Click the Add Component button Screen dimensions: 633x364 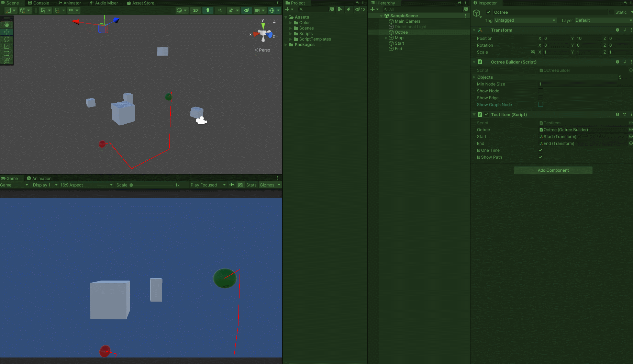[553, 170]
